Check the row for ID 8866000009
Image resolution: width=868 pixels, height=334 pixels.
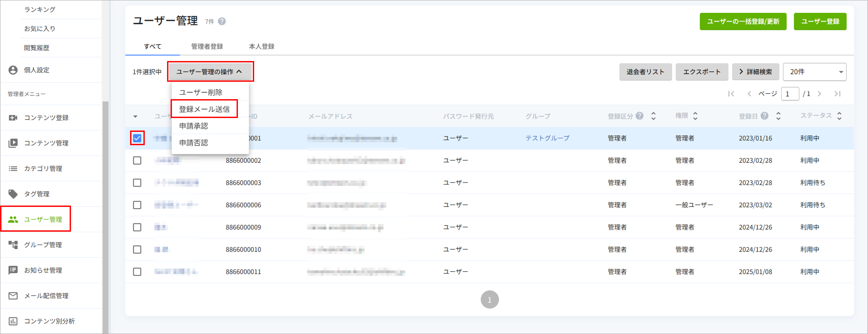(137, 227)
